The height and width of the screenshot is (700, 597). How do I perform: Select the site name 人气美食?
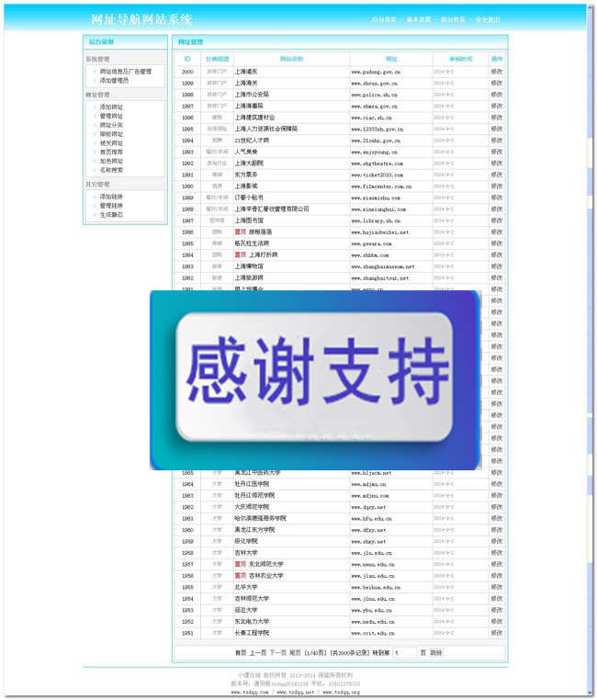click(246, 152)
